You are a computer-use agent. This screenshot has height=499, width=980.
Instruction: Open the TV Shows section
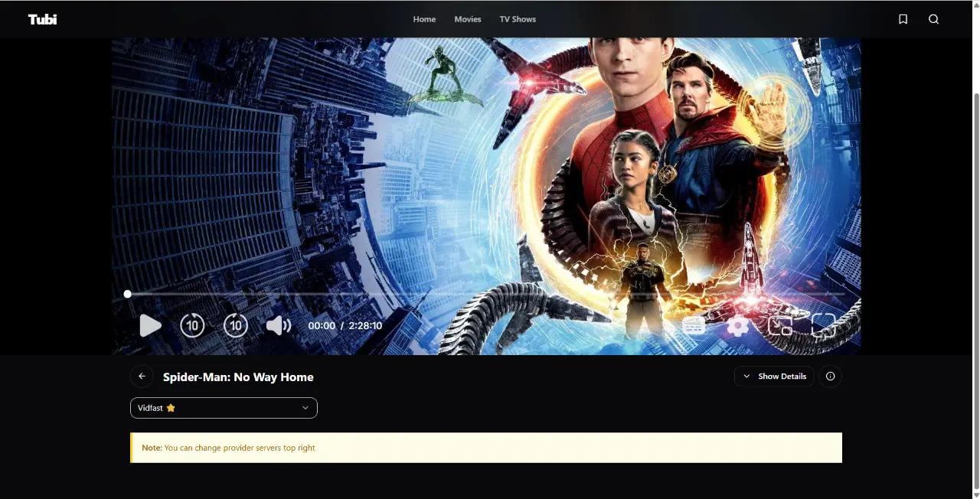[518, 19]
